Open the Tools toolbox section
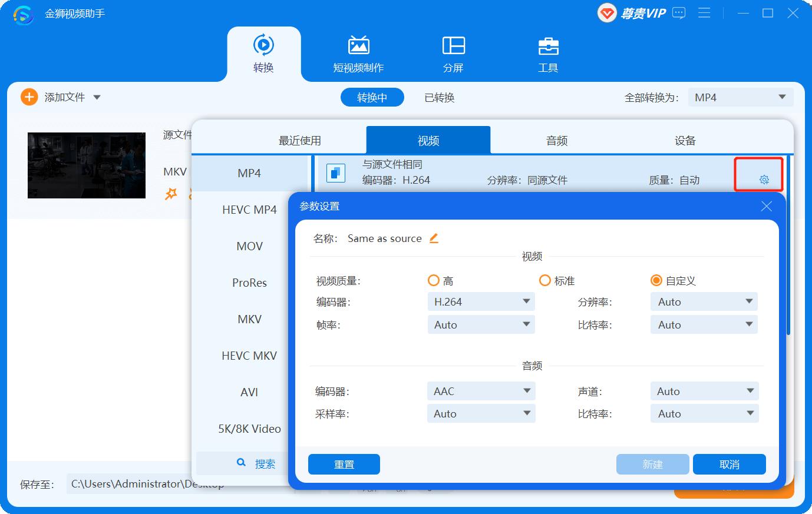This screenshot has width=812, height=514. click(x=547, y=54)
